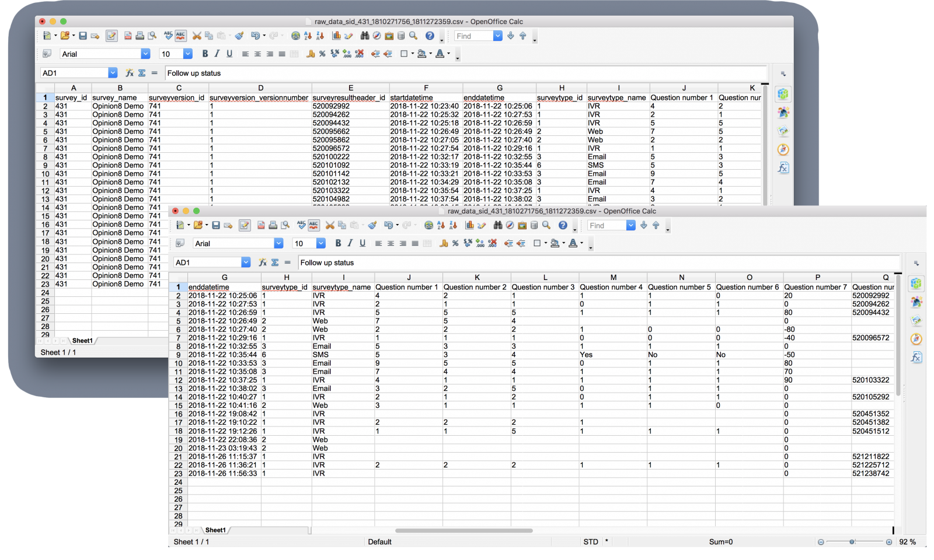Image resolution: width=934 pixels, height=560 pixels.
Task: Open Arial font name dropdown in front window
Action: 278,244
